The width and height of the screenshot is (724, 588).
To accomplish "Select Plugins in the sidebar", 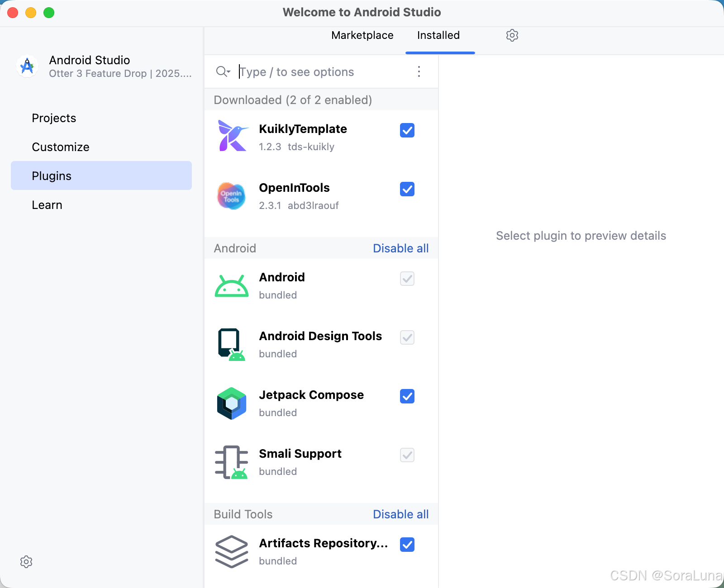I will 101,175.
